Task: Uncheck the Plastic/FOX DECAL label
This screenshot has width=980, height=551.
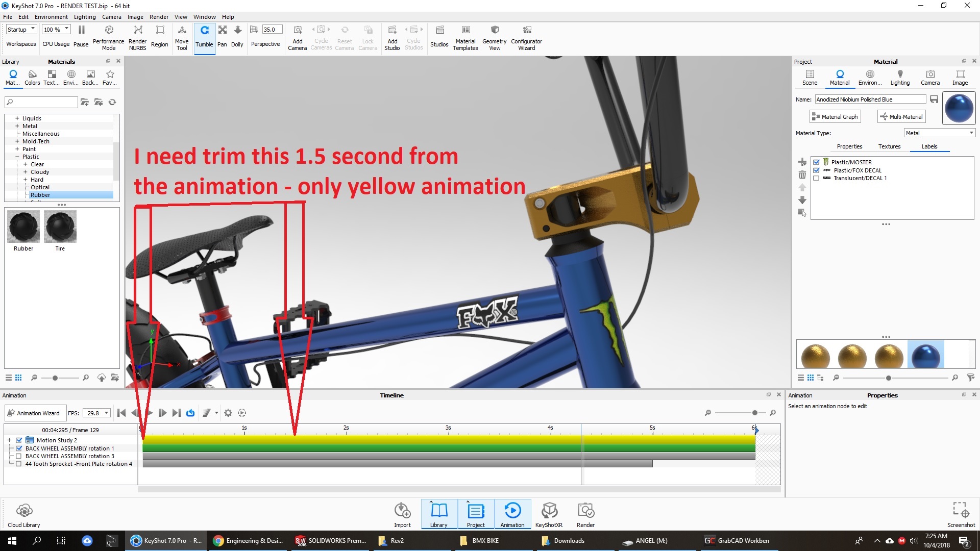Action: tap(816, 170)
